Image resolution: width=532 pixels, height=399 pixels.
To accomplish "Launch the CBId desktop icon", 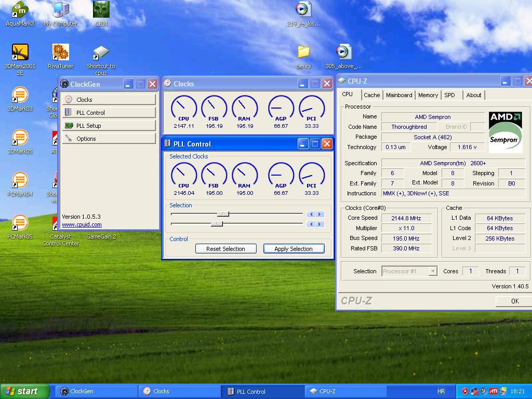I will (x=101, y=14).
